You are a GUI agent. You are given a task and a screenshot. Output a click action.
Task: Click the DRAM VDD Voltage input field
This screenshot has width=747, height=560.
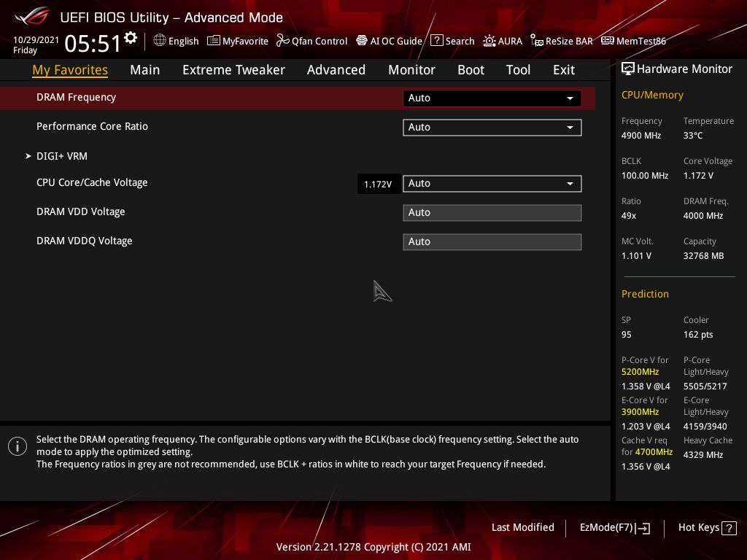coord(492,212)
